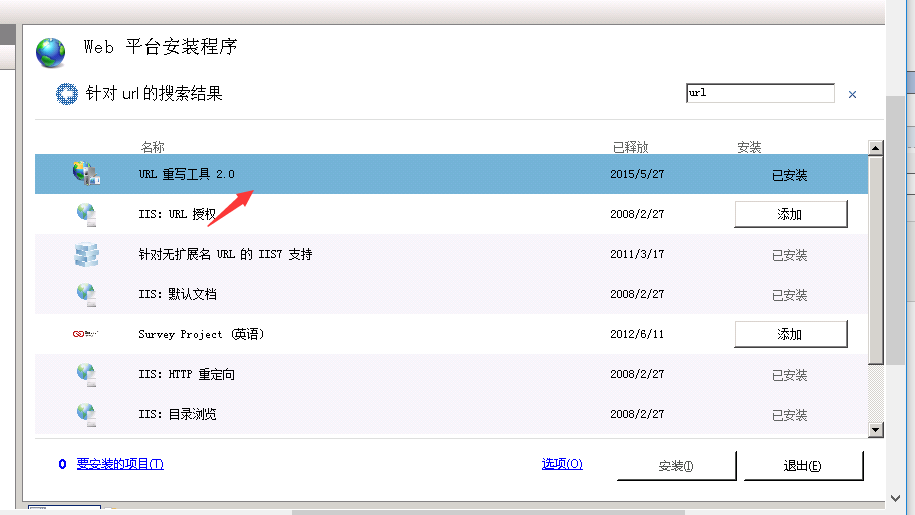Click the Web Platform Installer globe logo
This screenshot has width=915, height=515.
50,52
